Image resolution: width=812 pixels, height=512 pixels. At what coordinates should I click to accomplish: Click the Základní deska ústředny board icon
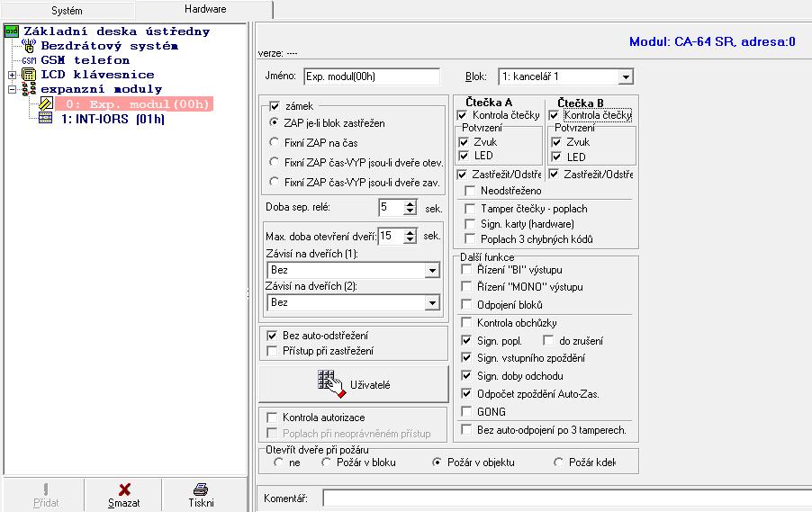[x=12, y=31]
